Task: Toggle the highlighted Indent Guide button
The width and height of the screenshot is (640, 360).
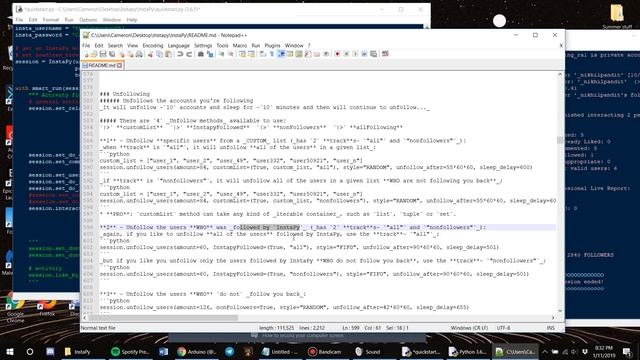Action: click(281, 54)
